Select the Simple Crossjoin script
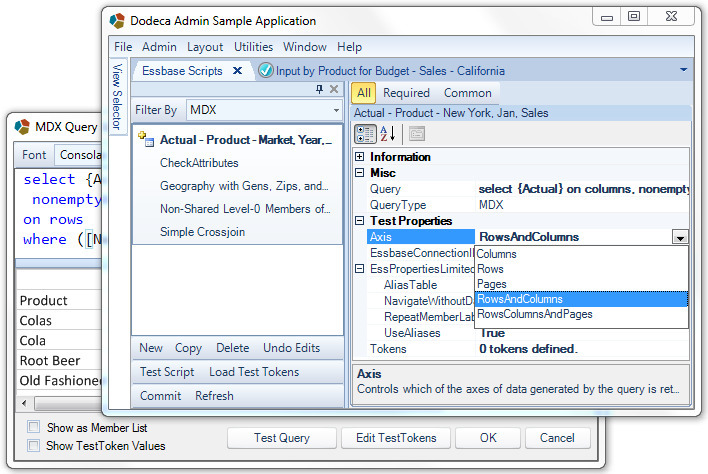The height and width of the screenshot is (474, 708). click(202, 232)
